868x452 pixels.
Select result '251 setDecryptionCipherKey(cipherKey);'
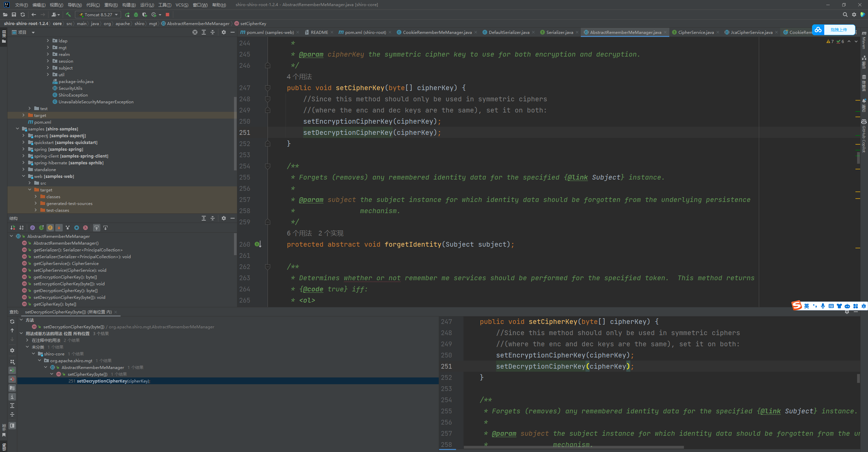(228, 381)
